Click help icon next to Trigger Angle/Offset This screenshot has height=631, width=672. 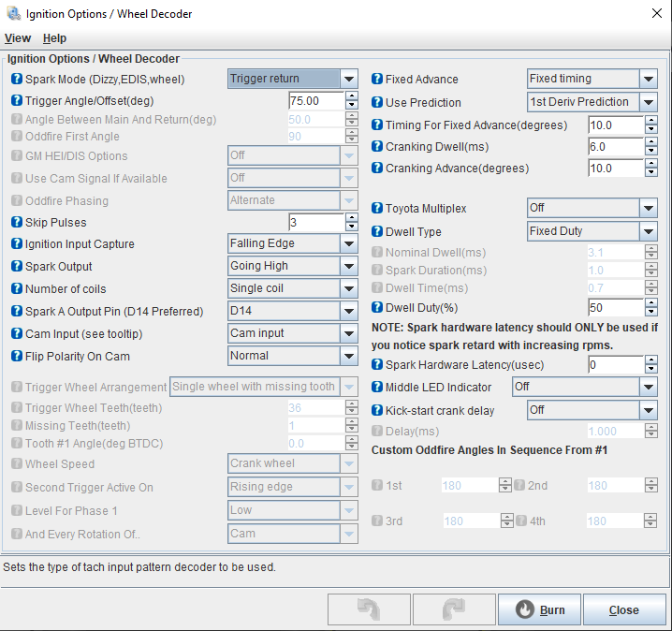click(x=17, y=101)
